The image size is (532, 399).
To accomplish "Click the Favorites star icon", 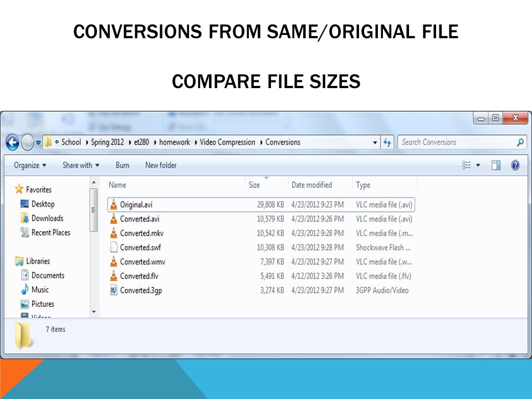I will click(x=19, y=189).
